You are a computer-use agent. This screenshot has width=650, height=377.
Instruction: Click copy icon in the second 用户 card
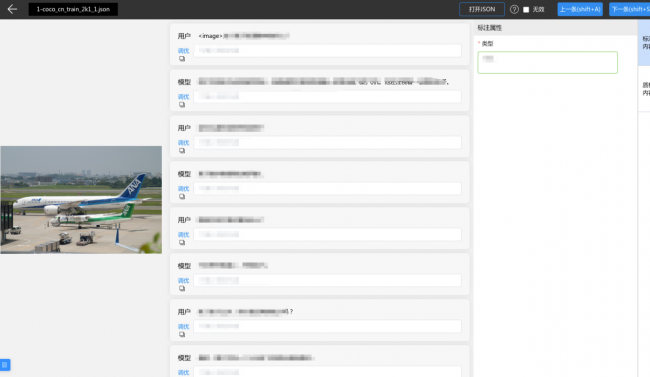pyautogui.click(x=182, y=151)
